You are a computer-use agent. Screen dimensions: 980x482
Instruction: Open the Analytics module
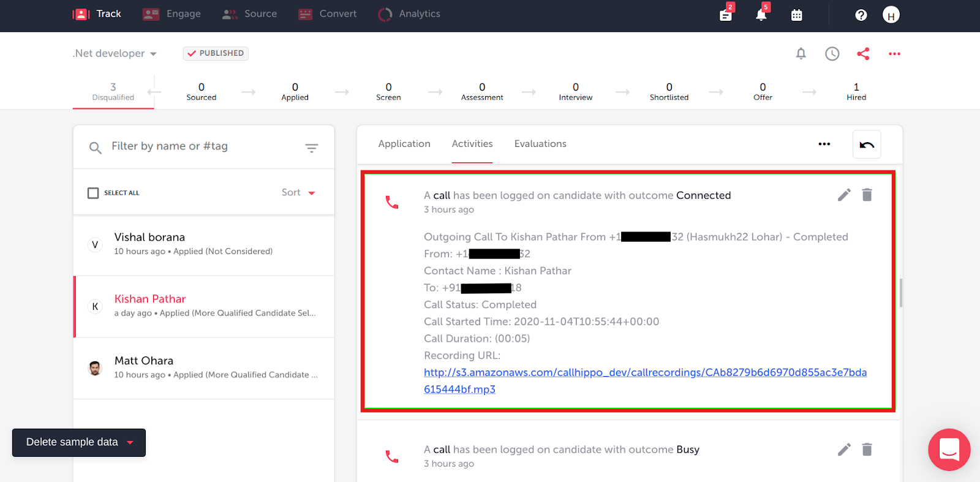click(x=409, y=14)
